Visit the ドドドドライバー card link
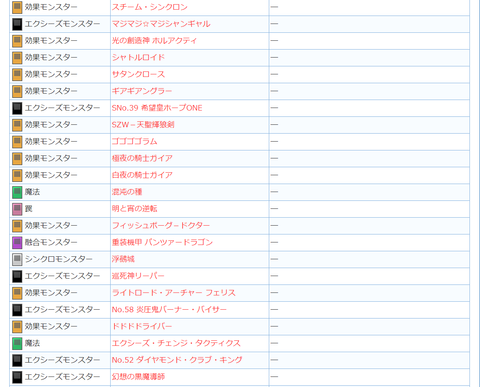The height and width of the screenshot is (387, 480). 142,326
